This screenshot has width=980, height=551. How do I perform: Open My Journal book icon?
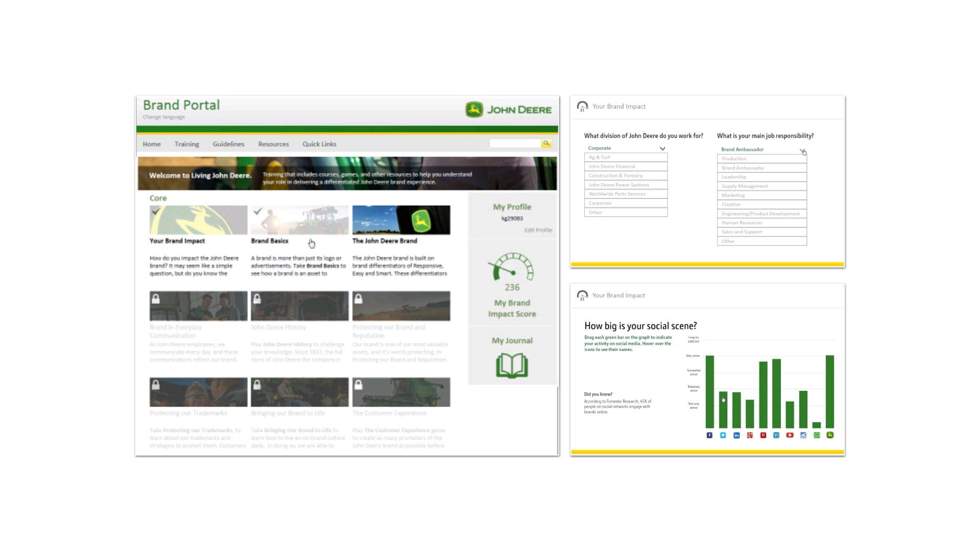pos(512,365)
